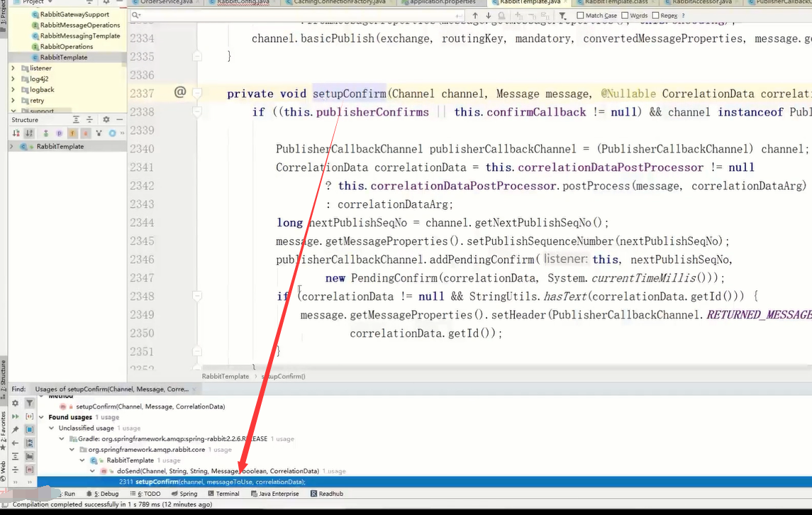
Task: Toggle show lambdas circle icon in Structure
Action: click(112, 133)
